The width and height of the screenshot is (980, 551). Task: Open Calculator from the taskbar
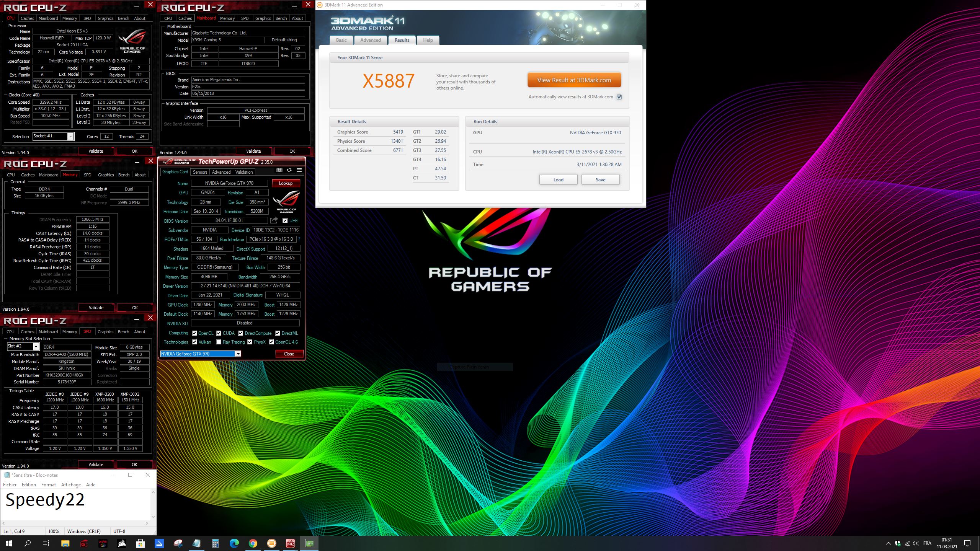tap(215, 543)
